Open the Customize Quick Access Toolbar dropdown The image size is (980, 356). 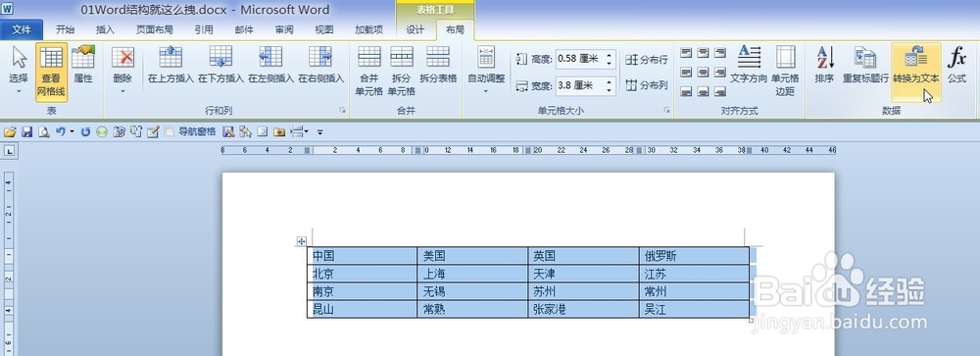coord(320,132)
